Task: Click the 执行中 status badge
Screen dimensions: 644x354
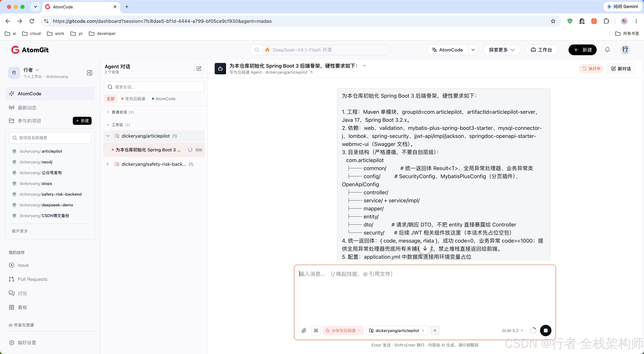Action: [591, 69]
